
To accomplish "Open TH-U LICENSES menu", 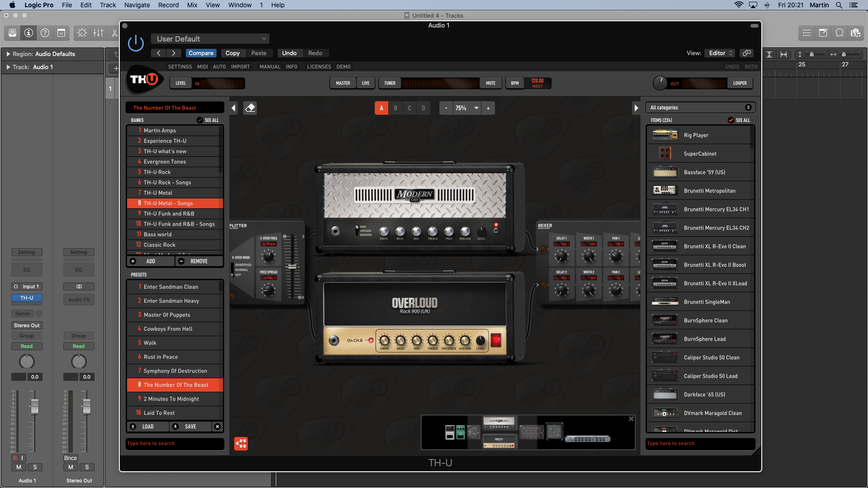I will [319, 66].
